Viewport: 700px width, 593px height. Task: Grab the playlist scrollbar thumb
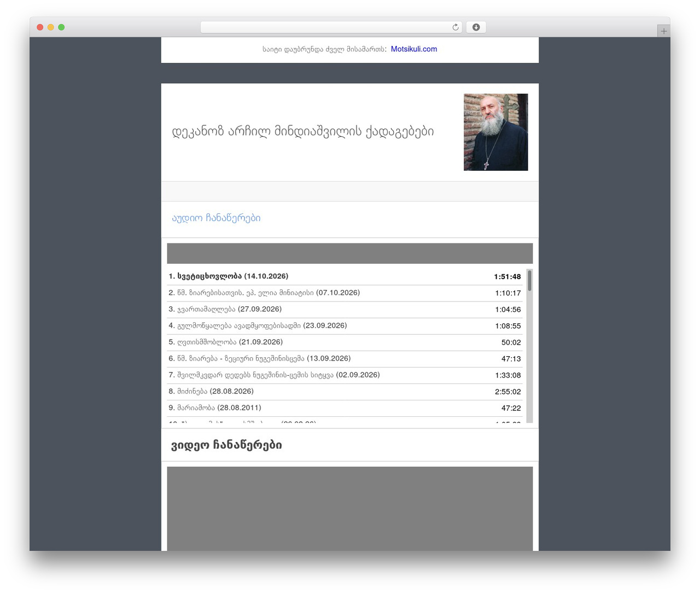(x=529, y=281)
